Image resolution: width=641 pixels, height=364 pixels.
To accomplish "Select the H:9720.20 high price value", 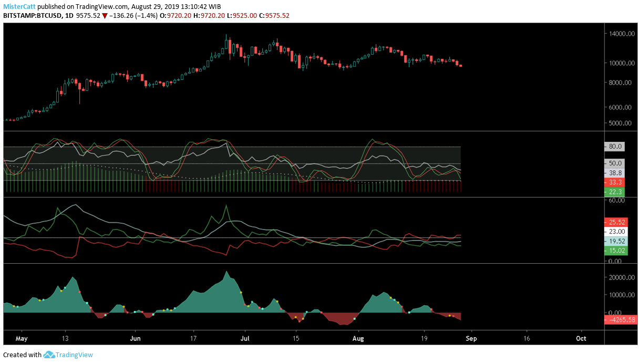I will point(209,16).
